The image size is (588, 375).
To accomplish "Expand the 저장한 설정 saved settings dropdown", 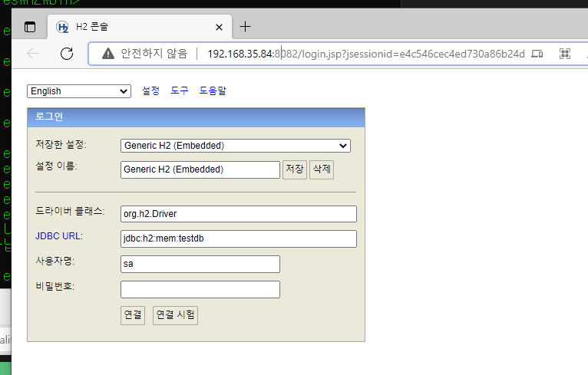I will 235,146.
